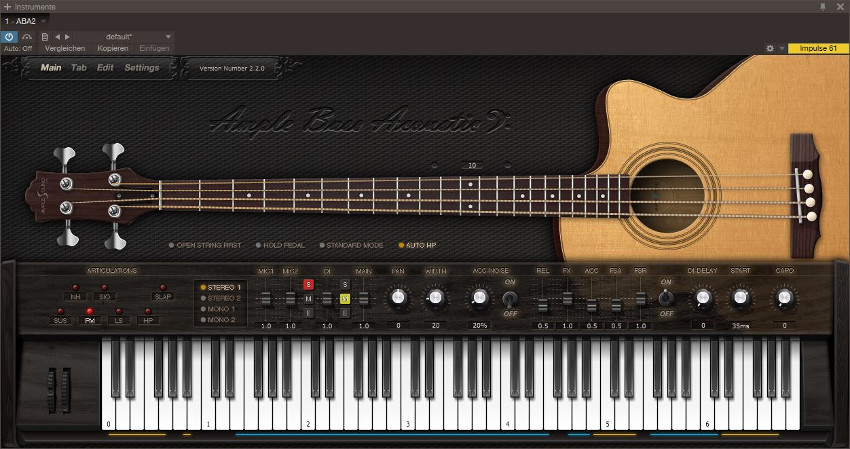The height and width of the screenshot is (449, 850).
Task: Enable OPEN STRING FIRST option
Action: point(205,245)
